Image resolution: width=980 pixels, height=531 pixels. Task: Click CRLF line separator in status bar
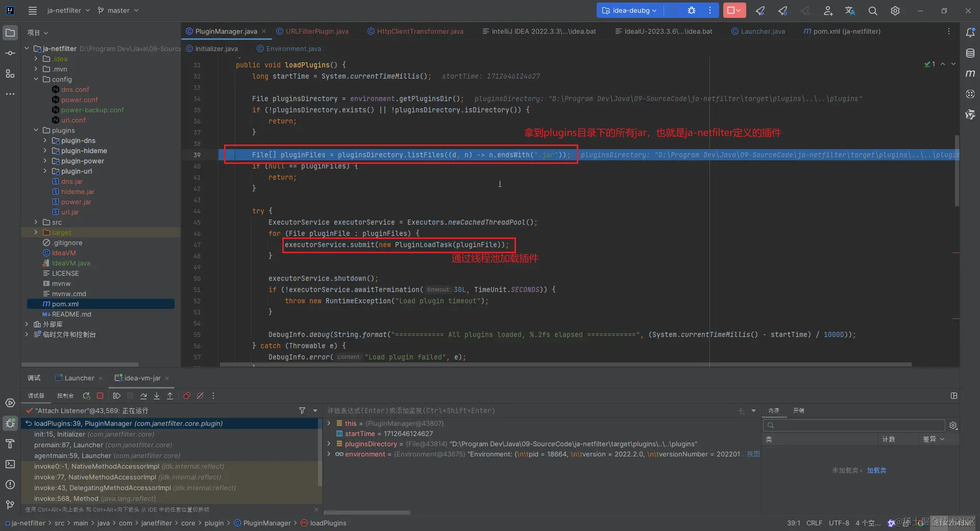[x=814, y=523]
